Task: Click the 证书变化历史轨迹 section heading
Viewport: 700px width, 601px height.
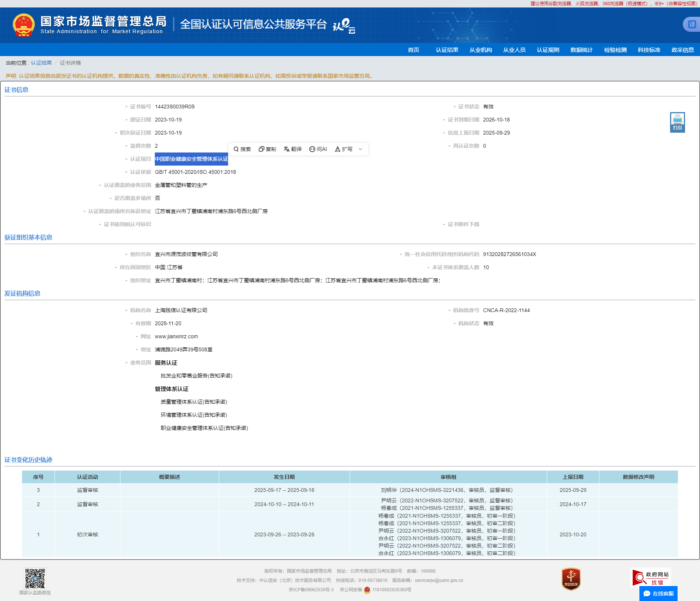Action: click(x=28, y=460)
